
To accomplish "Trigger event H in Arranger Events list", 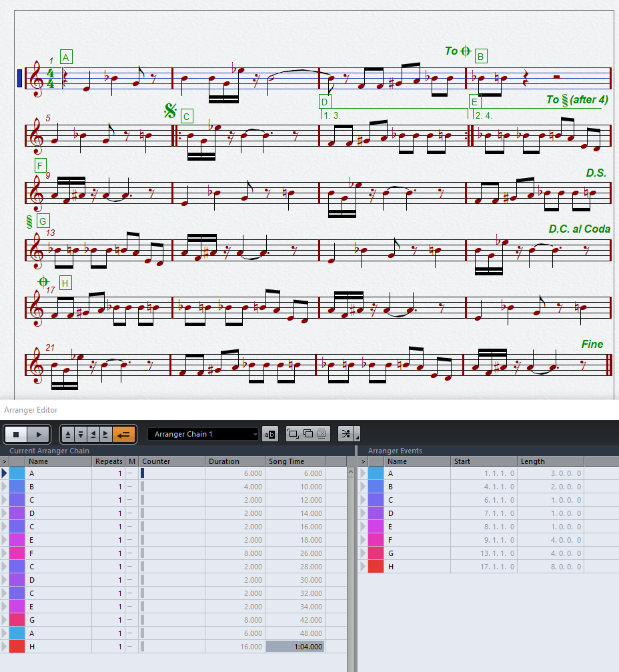I will tap(363, 567).
